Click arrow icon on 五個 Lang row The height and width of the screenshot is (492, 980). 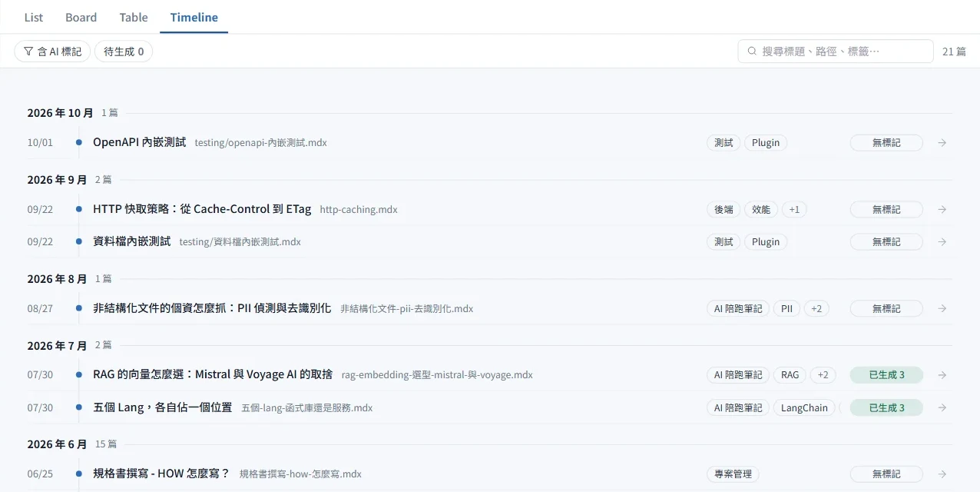(942, 407)
